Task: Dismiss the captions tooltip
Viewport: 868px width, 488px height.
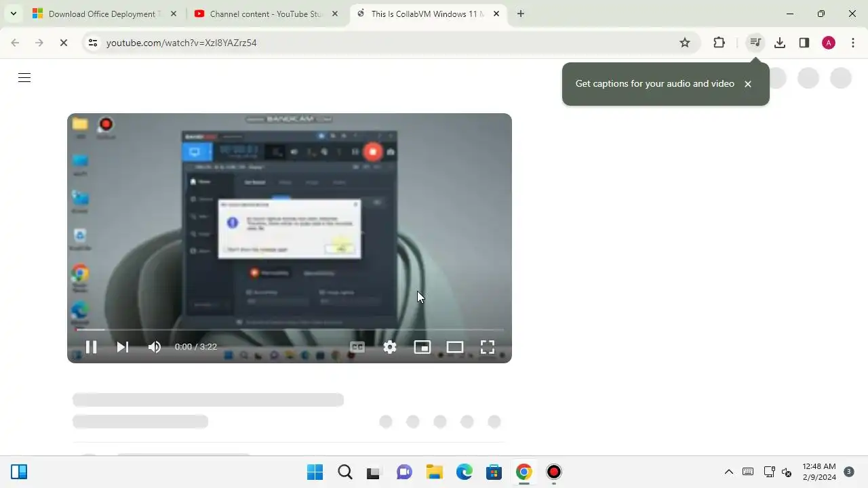Action: pos(748,84)
